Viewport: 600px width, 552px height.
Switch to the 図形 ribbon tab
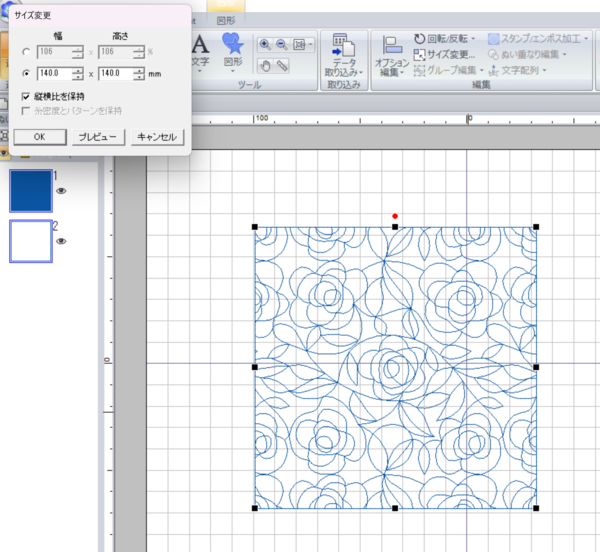(x=226, y=18)
